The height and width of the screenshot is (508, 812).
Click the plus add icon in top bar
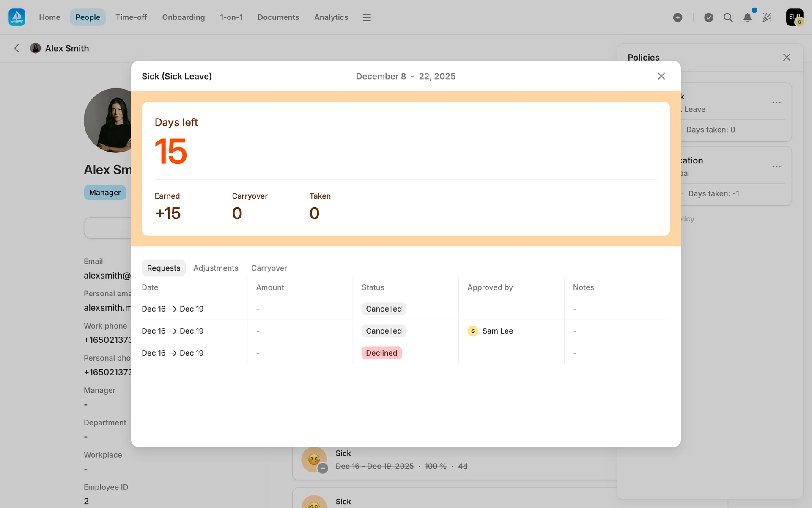(x=678, y=17)
